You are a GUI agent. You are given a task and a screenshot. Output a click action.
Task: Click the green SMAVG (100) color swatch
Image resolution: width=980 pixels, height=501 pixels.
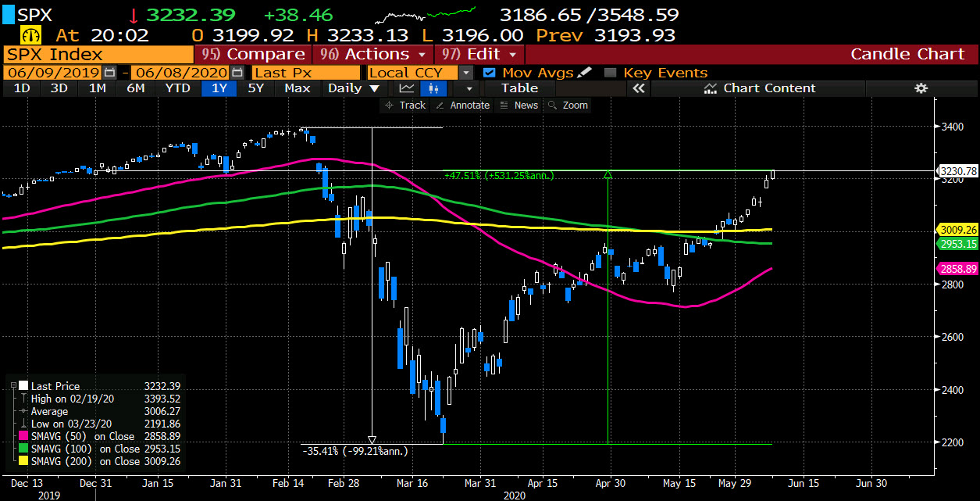23,449
